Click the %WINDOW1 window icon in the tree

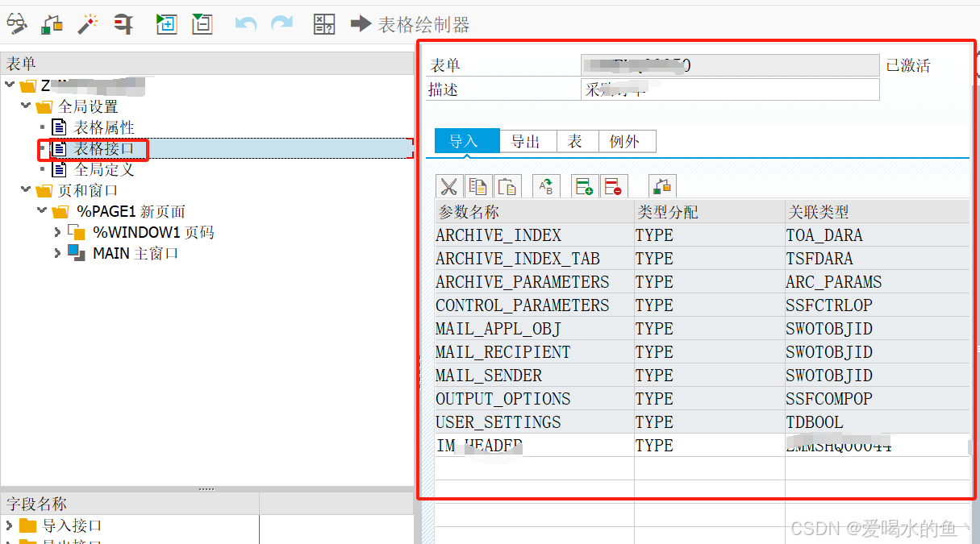click(x=76, y=232)
